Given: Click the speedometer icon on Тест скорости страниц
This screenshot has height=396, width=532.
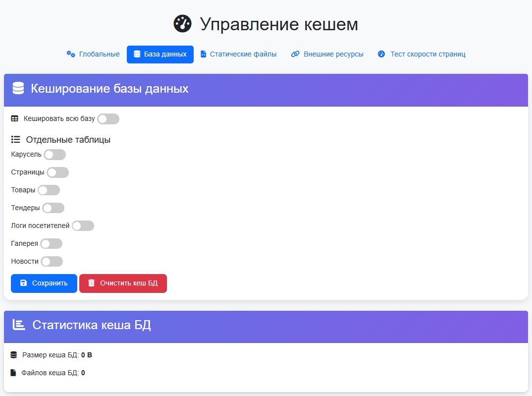Looking at the screenshot, I should pyautogui.click(x=381, y=54).
